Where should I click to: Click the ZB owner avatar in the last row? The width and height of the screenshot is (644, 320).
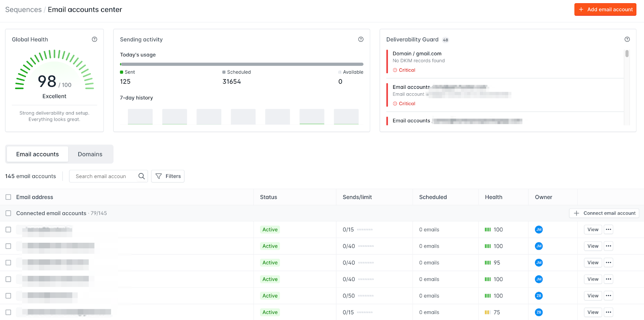pos(539,312)
